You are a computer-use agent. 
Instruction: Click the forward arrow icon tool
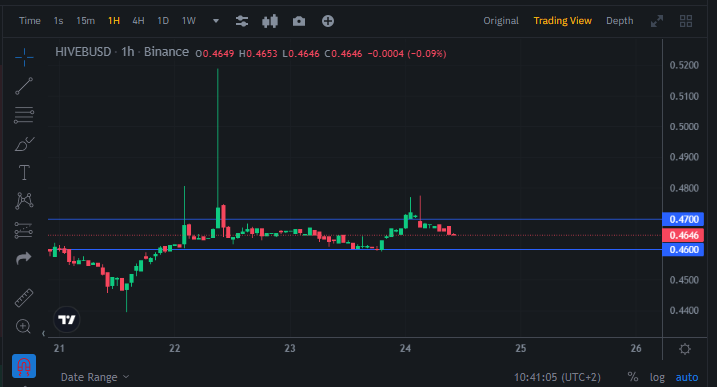pyautogui.click(x=24, y=258)
